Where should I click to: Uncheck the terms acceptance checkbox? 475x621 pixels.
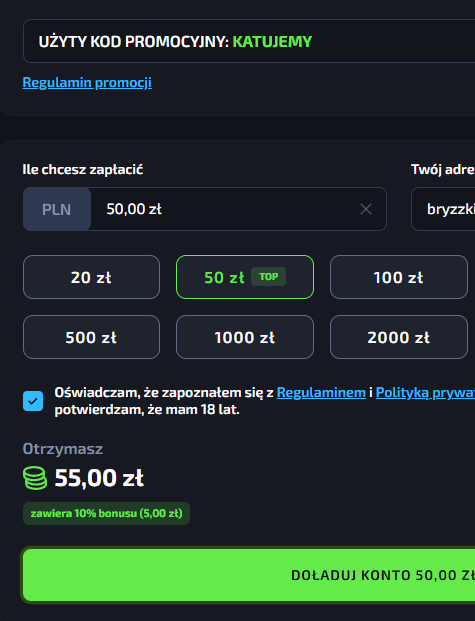click(x=33, y=401)
